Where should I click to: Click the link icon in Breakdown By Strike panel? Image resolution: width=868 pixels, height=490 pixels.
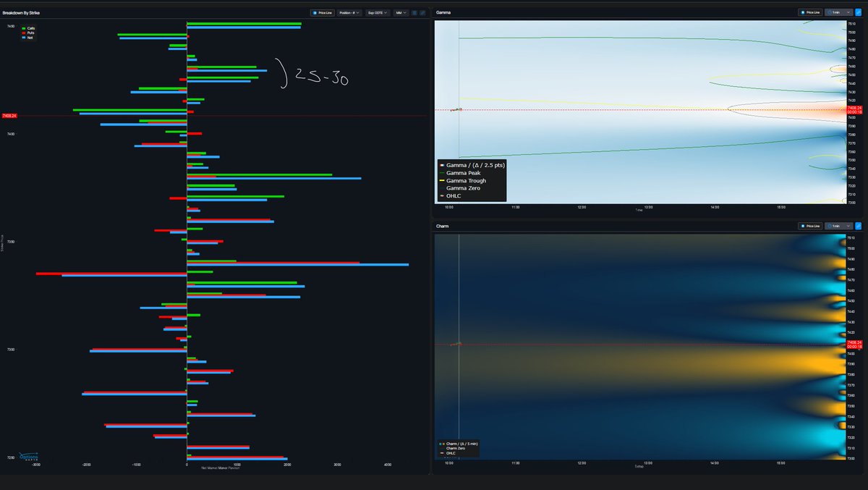coord(422,12)
